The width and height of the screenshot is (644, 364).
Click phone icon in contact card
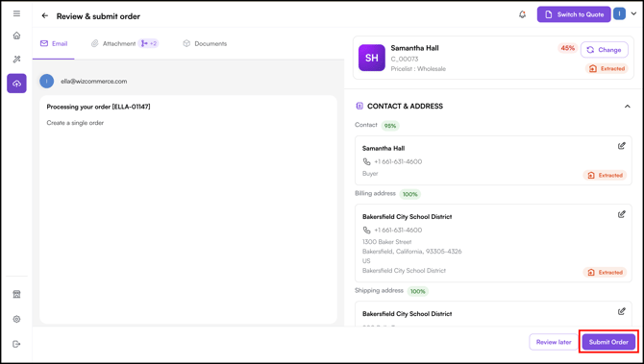366,161
